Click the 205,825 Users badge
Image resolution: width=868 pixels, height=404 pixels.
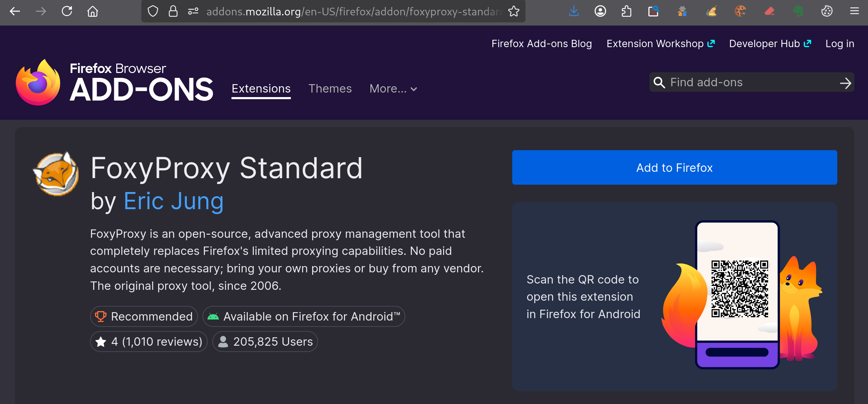click(x=265, y=341)
